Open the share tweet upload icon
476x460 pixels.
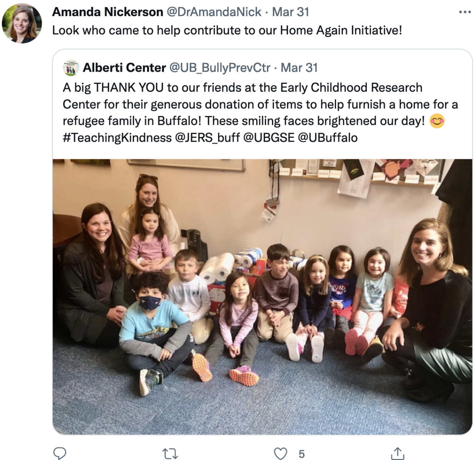(397, 453)
